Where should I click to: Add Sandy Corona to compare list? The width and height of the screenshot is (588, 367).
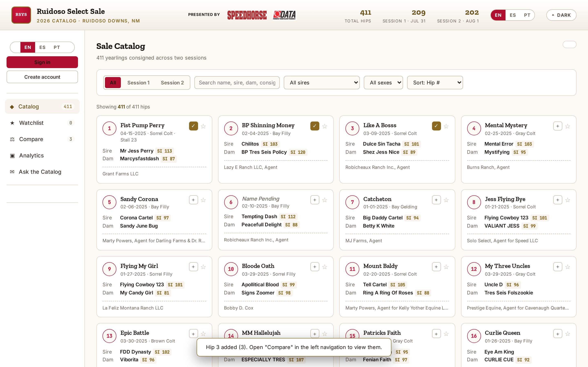point(193,200)
